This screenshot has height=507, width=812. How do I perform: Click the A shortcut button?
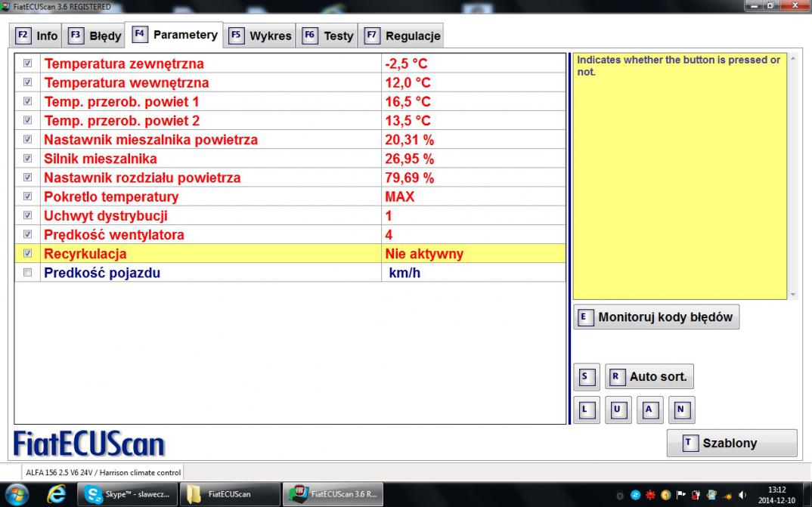coord(649,410)
